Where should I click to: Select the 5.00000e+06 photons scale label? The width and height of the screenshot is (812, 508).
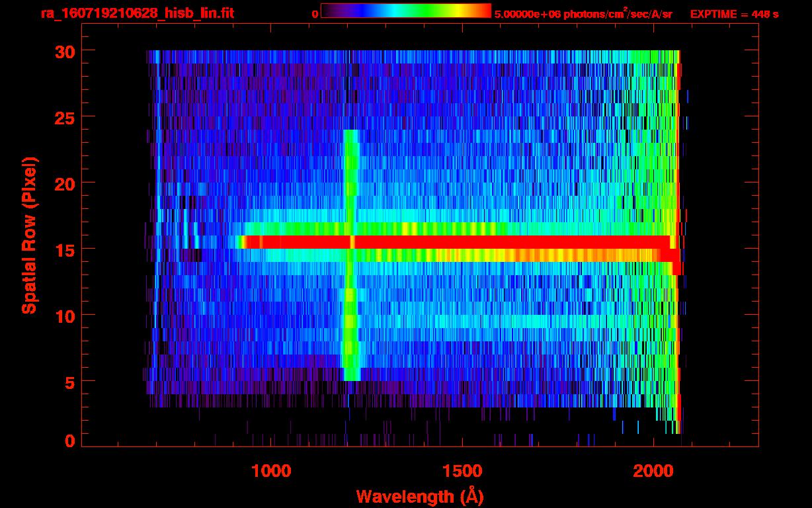[583, 14]
